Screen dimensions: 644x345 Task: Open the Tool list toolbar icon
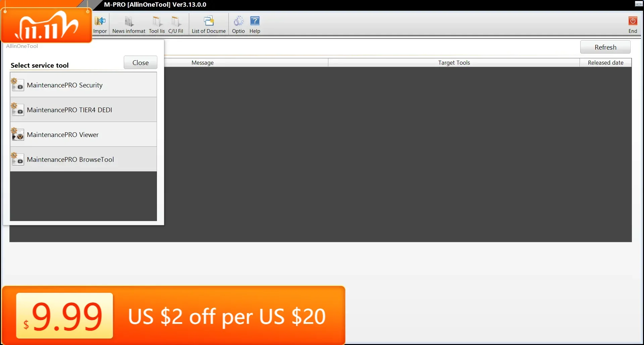tap(157, 21)
